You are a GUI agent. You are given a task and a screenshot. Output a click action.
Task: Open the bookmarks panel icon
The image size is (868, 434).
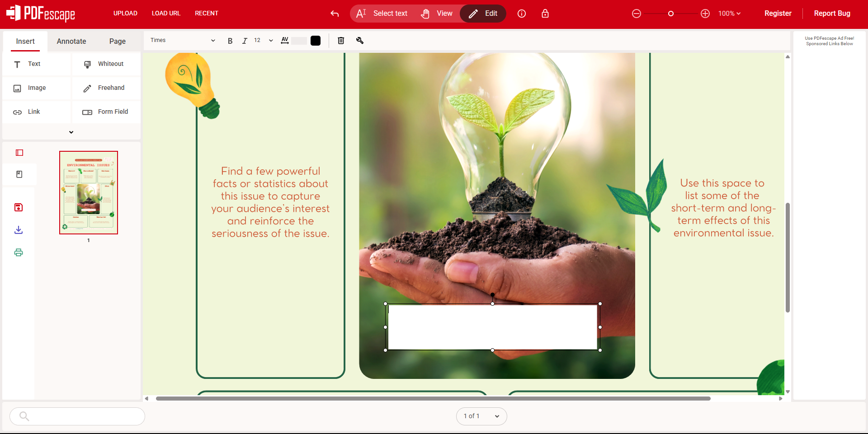[19, 174]
